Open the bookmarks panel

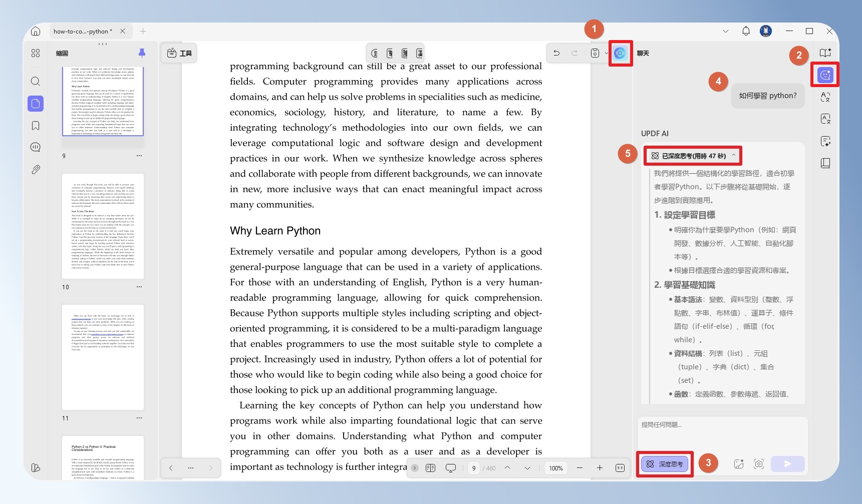coord(36,126)
